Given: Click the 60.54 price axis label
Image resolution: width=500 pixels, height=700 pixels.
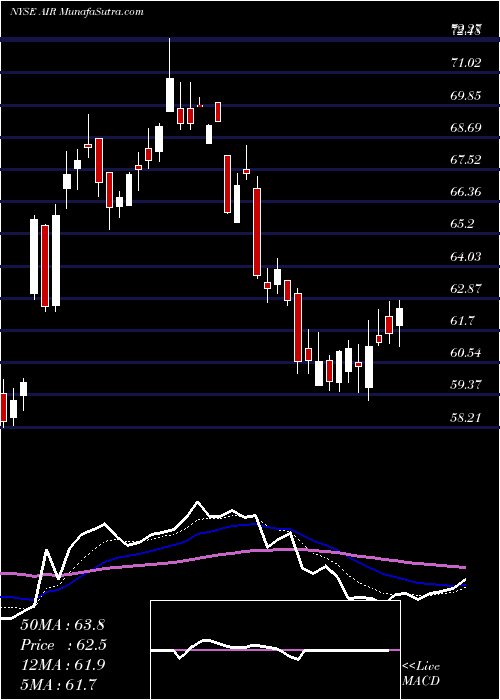Looking at the screenshot, I should point(466,353).
